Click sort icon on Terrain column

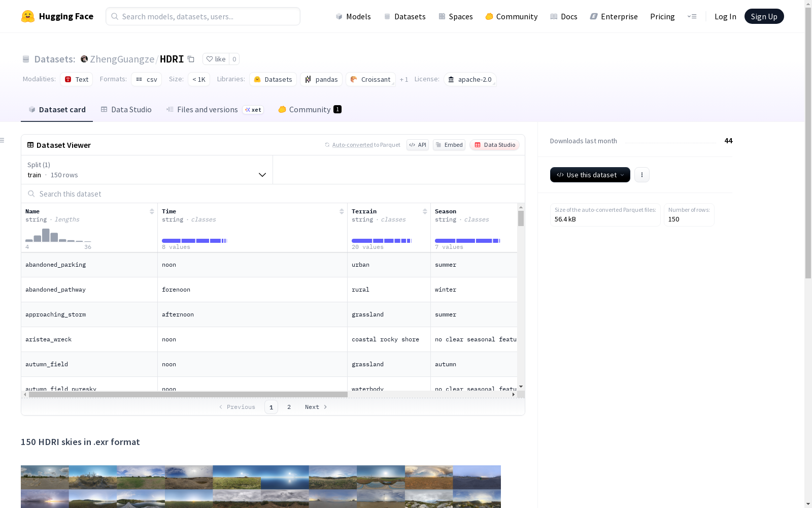point(425,211)
